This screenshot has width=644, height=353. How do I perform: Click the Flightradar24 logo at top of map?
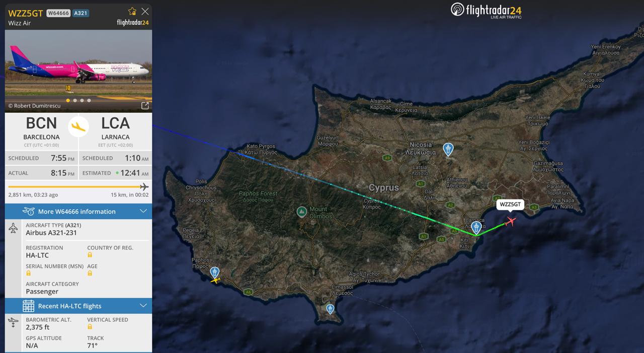[486, 10]
